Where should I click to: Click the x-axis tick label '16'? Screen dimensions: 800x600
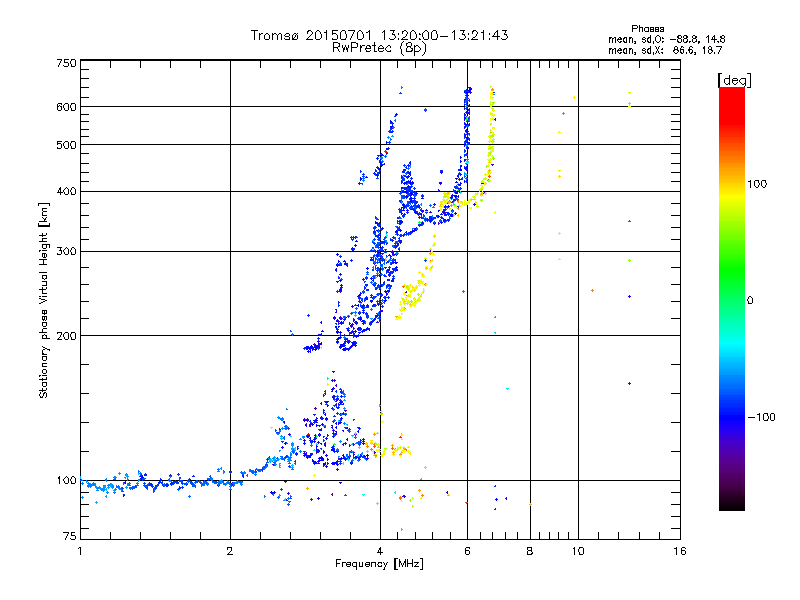680,551
